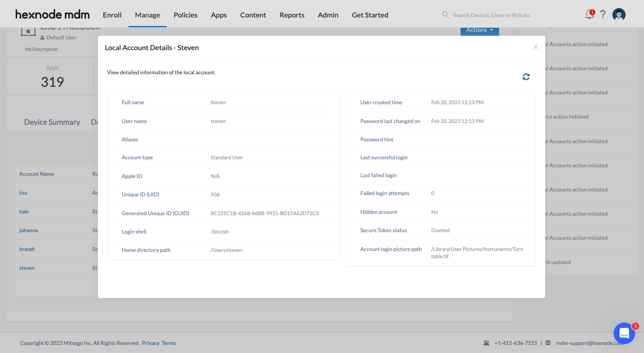This screenshot has width=644, height=353.
Task: Refresh the local account details
Action: pos(526,77)
